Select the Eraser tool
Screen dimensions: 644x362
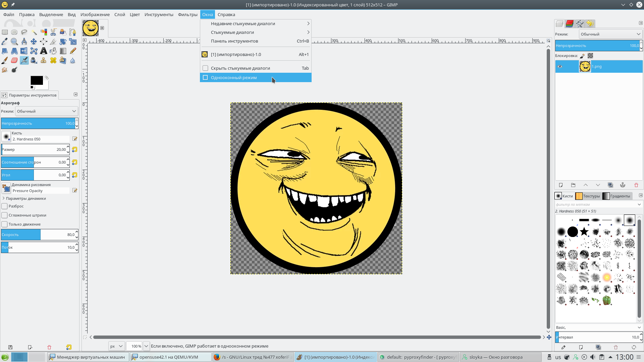[x=14, y=60]
